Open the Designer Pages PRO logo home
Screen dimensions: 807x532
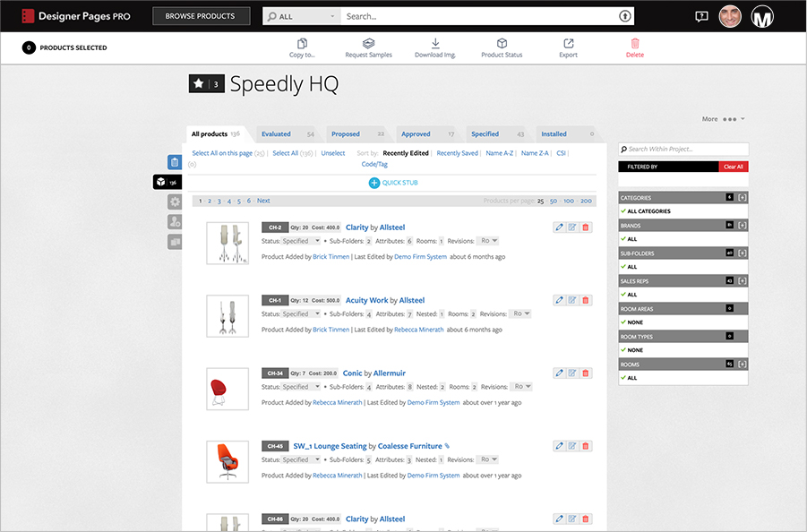click(75, 16)
